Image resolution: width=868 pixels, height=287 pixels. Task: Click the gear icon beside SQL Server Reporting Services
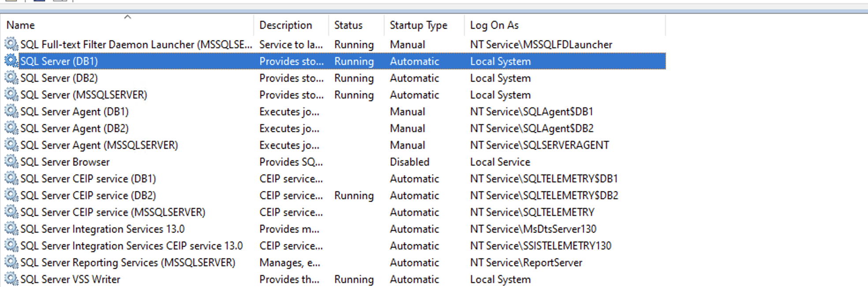coord(11,262)
